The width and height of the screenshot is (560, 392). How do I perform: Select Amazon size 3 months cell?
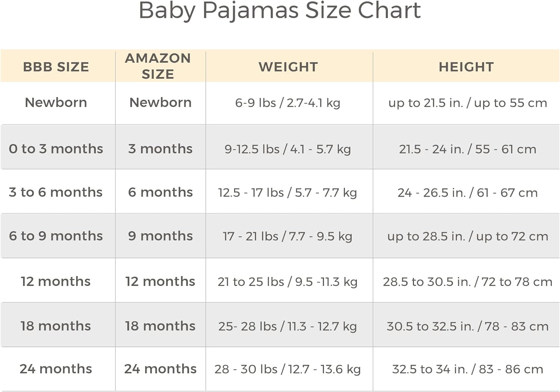[161, 149]
